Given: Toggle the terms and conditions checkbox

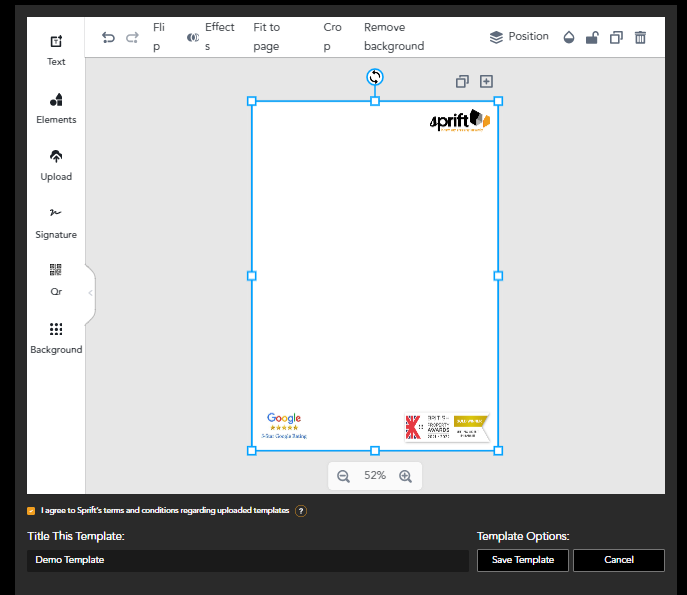Looking at the screenshot, I should 31,510.
